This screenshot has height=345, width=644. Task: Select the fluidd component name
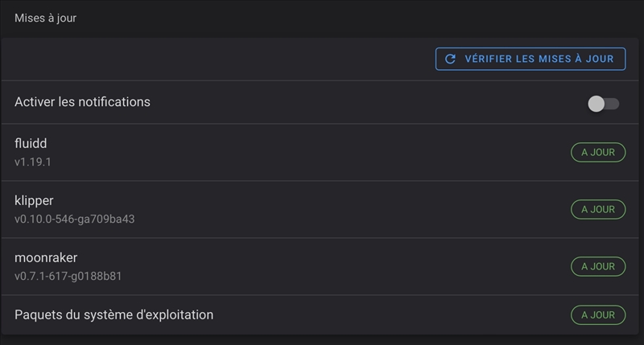tap(31, 143)
